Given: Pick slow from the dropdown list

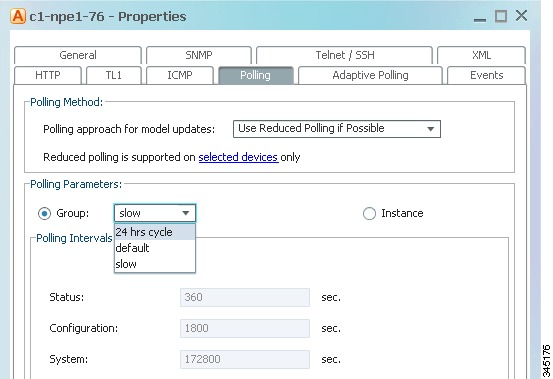Looking at the screenshot, I should (x=155, y=264).
